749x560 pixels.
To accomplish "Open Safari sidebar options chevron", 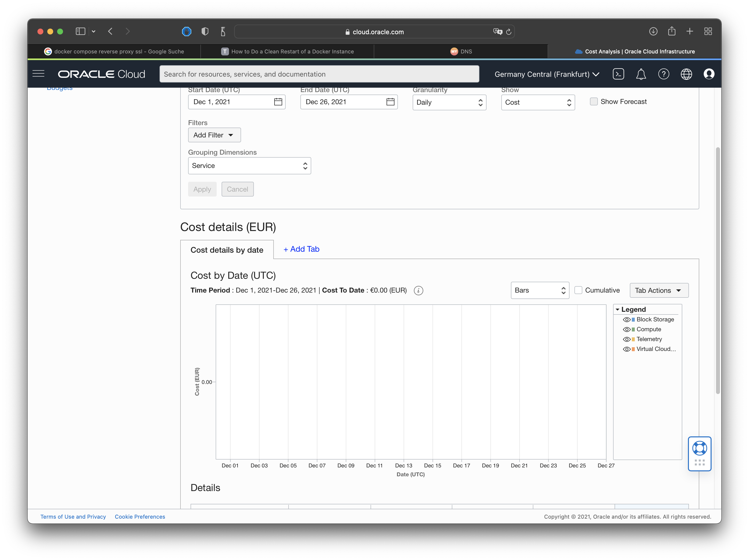I will pyautogui.click(x=94, y=32).
